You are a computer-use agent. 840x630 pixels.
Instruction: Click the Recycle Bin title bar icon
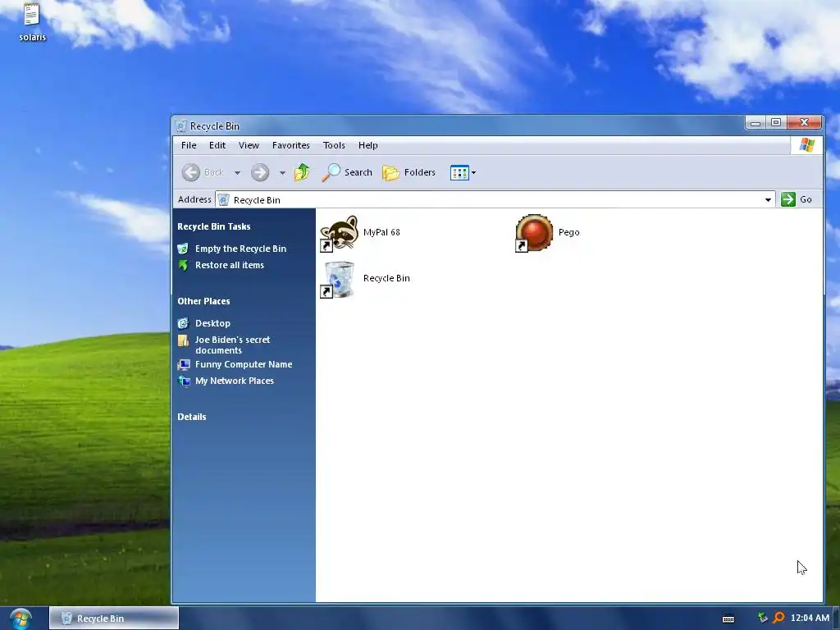181,126
